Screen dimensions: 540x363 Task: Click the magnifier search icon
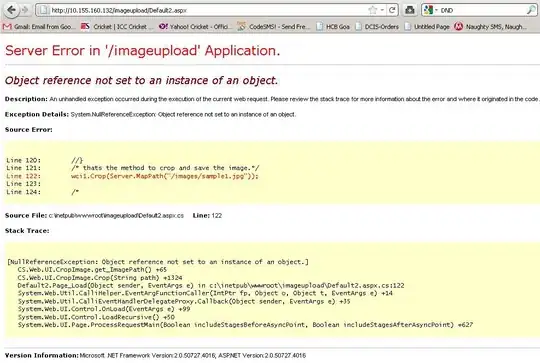(x=531, y=10)
